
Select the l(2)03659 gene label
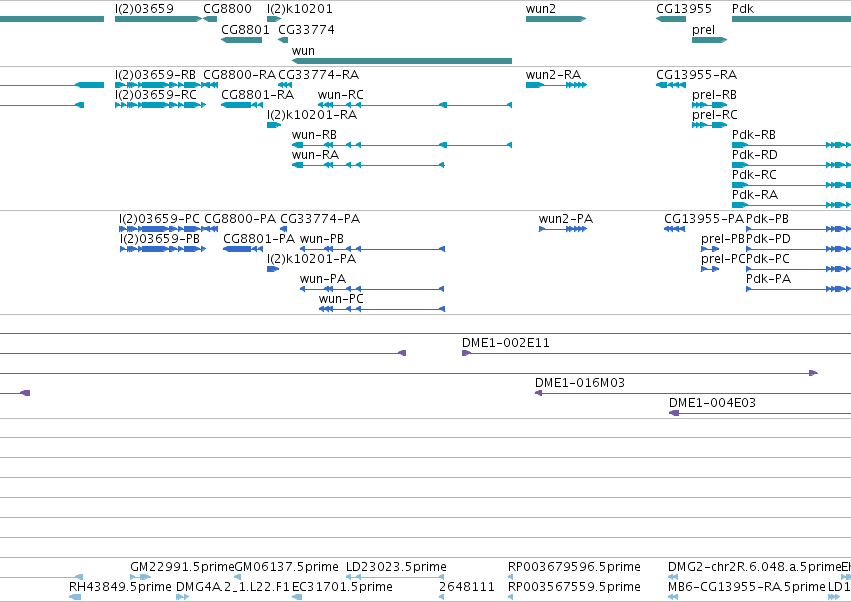[x=144, y=9]
